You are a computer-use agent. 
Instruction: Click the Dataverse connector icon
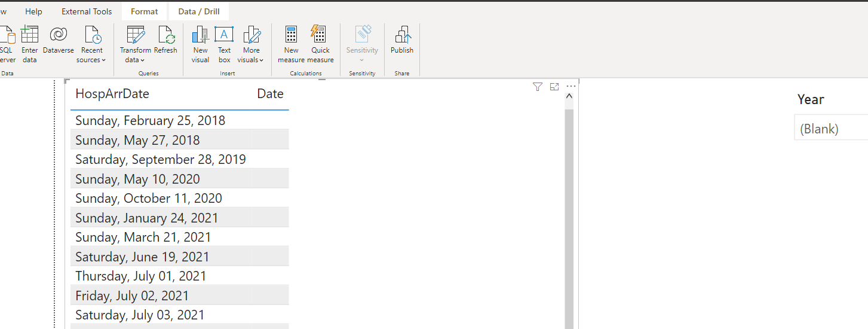(59, 34)
